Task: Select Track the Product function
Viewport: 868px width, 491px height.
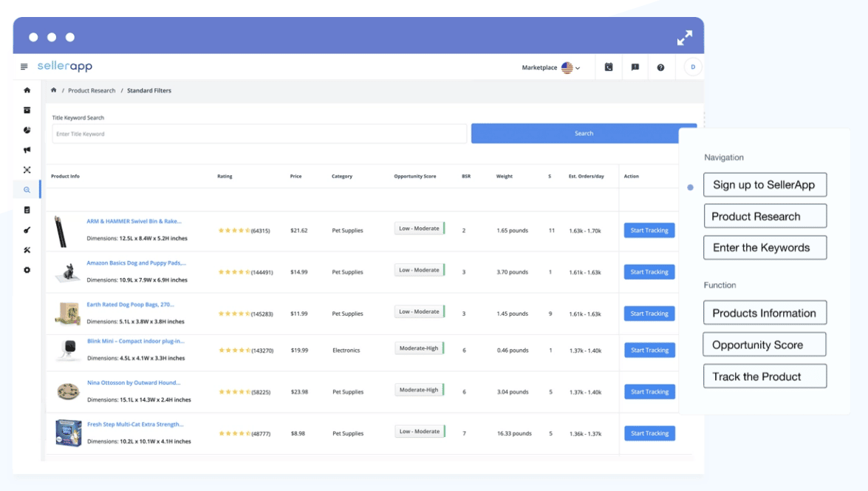Action: click(x=765, y=376)
